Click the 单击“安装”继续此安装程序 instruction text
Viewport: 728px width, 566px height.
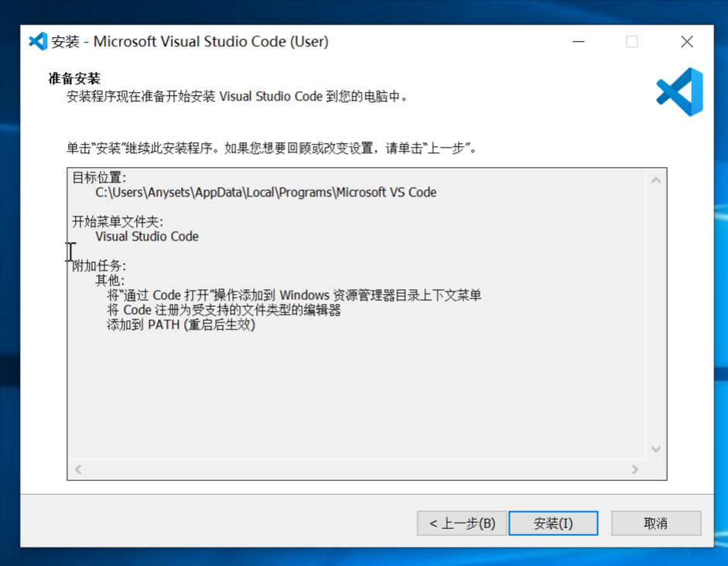tap(271, 148)
